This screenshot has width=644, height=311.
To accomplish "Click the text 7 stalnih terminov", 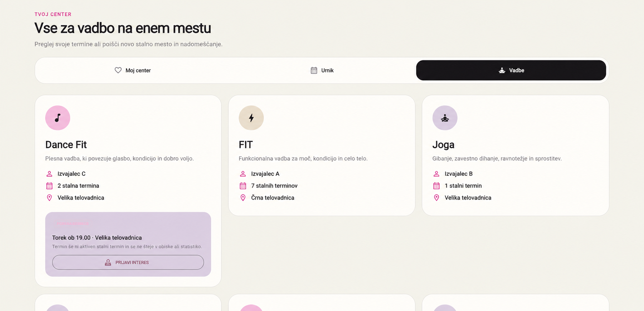I will [x=274, y=186].
